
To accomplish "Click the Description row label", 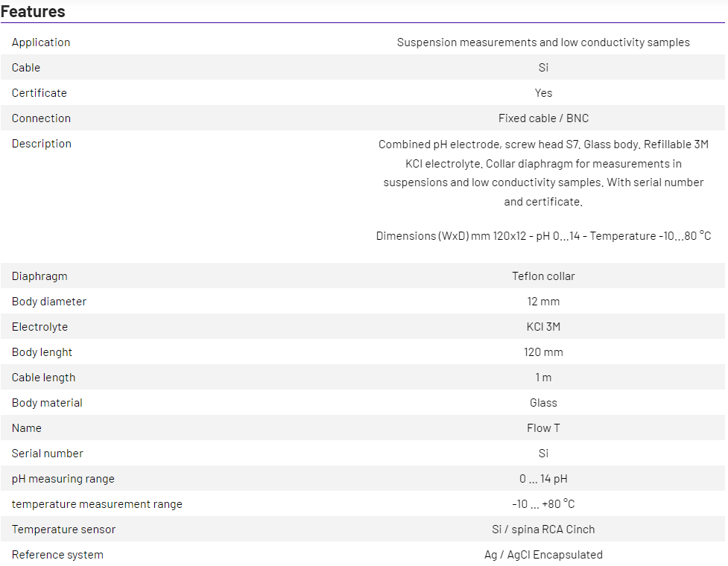I will pyautogui.click(x=42, y=144).
